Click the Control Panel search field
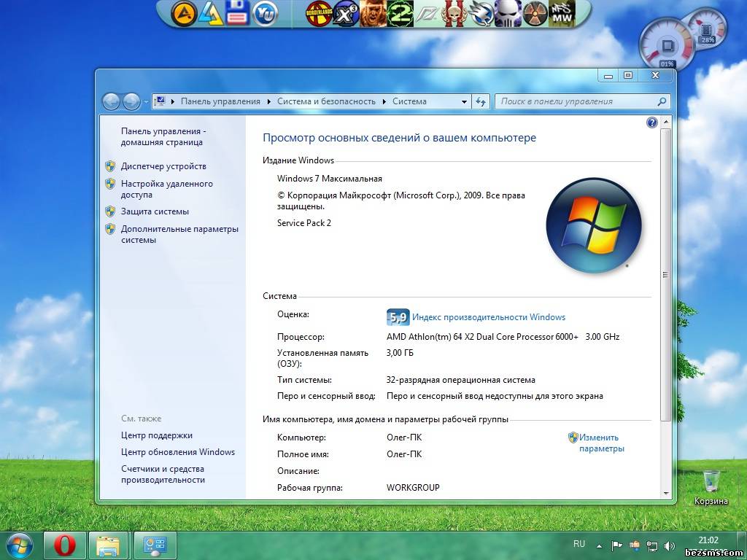The height and width of the screenshot is (560, 747). pos(576,101)
